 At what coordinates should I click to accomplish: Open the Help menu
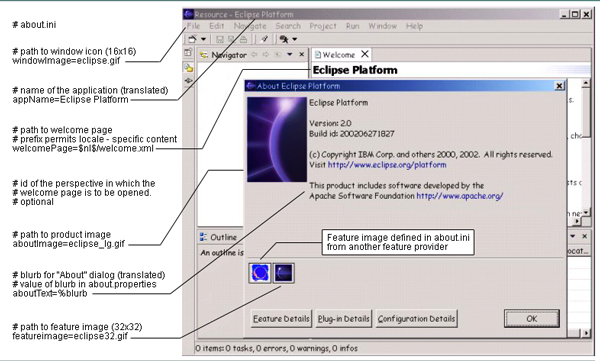pos(414,26)
